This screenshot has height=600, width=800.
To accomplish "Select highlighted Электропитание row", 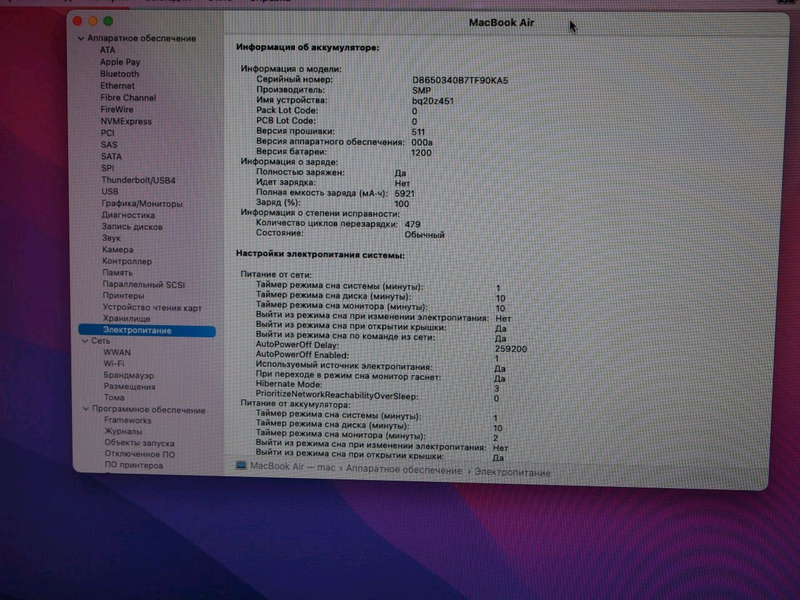I will pos(147,331).
